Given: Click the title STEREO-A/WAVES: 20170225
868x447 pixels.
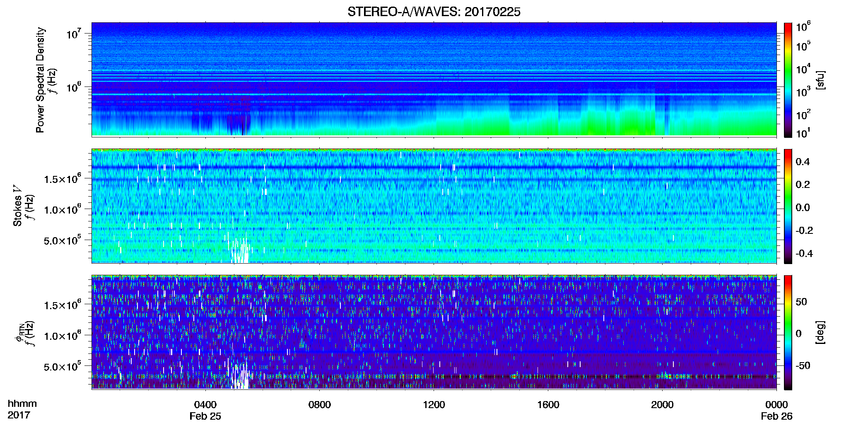Looking at the screenshot, I should [434, 12].
